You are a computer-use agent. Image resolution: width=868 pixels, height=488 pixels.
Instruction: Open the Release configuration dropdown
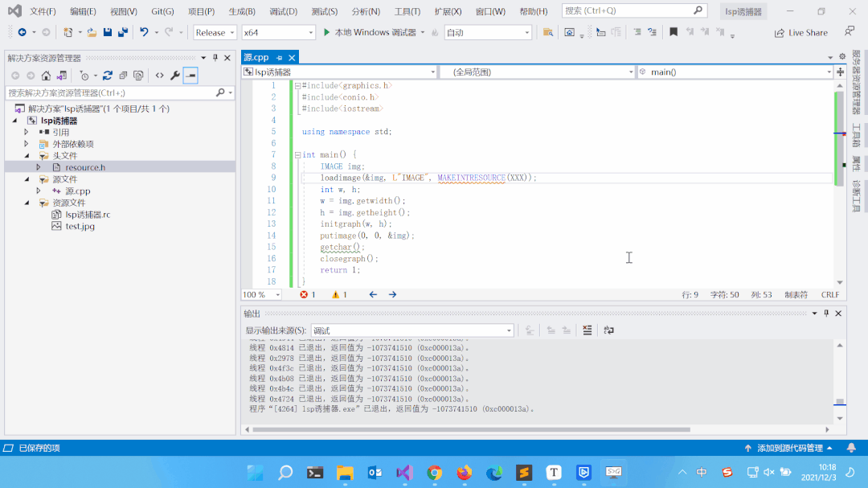point(215,32)
